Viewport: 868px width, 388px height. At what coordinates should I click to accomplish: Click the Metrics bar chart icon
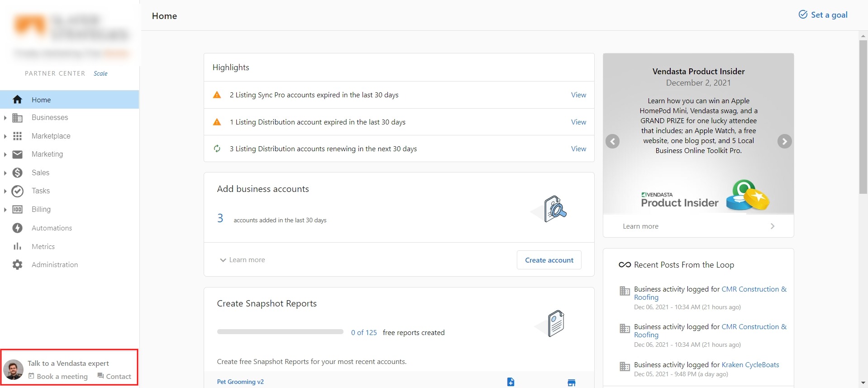pyautogui.click(x=17, y=246)
